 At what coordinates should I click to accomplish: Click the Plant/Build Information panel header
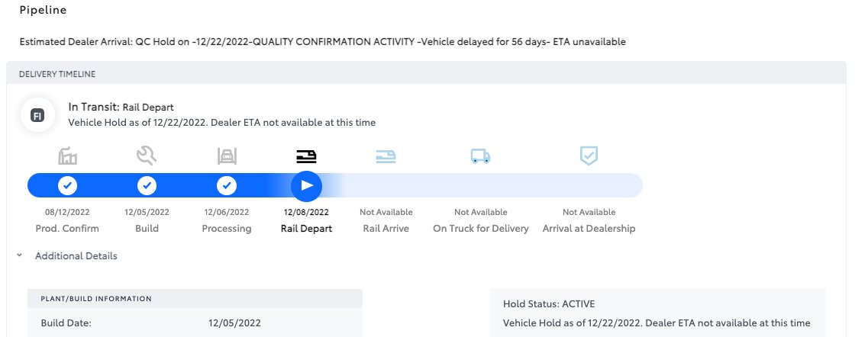pyautogui.click(x=195, y=298)
